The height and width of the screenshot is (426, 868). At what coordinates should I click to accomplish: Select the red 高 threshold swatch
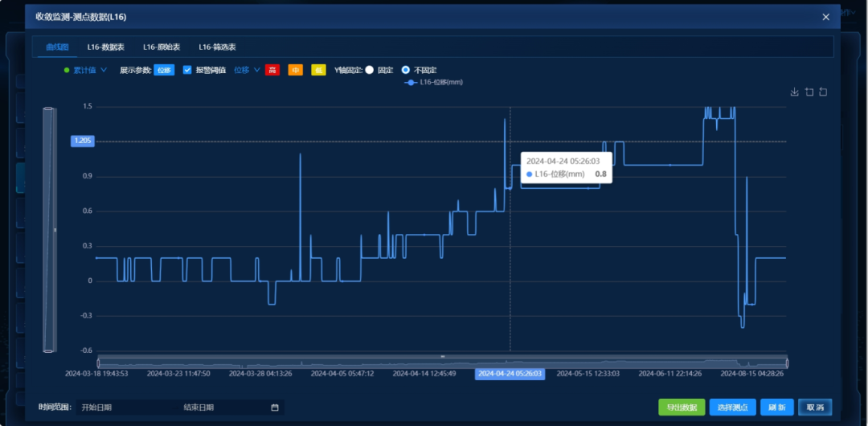tap(272, 71)
